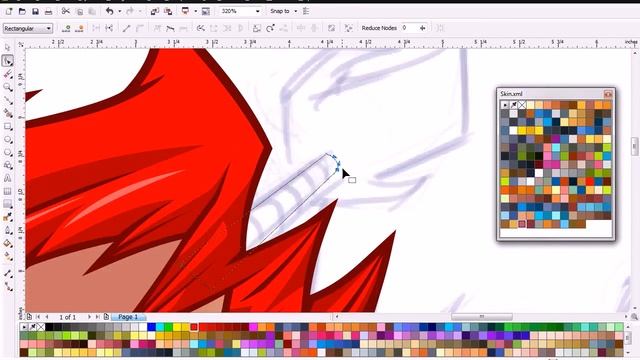This screenshot has width=640, height=360.
Task: Open the Rectangular selection mode dropdown
Action: click(28, 28)
